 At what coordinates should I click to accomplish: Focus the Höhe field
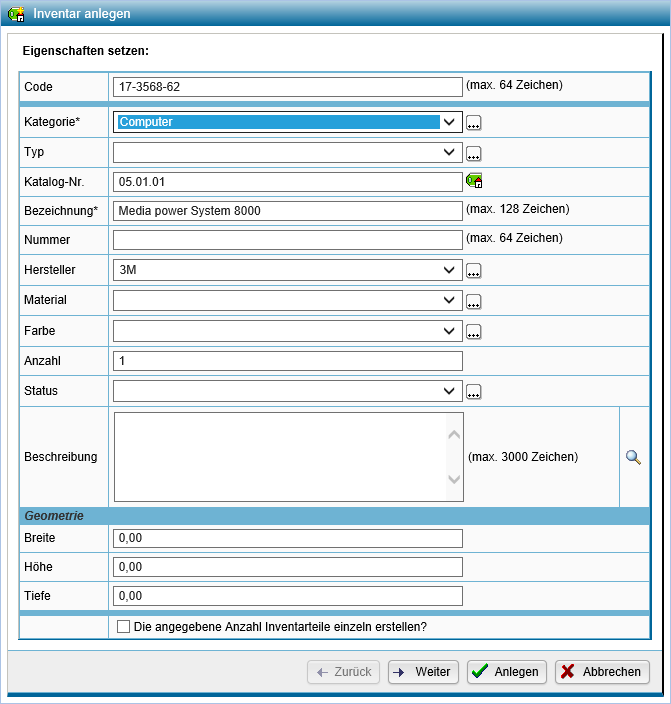287,567
